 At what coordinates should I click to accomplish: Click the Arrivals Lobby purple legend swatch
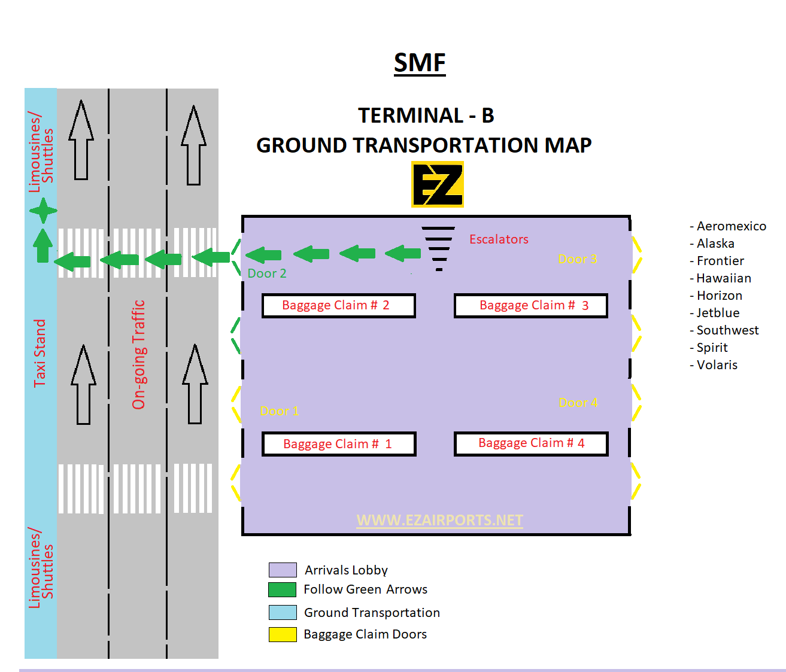coord(283,570)
